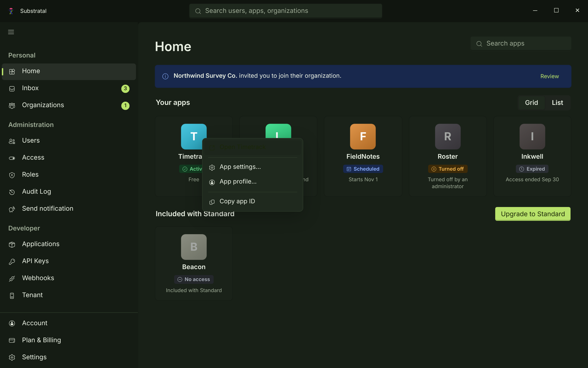
Task: Select Copy app ID menu entry
Action: click(252, 201)
